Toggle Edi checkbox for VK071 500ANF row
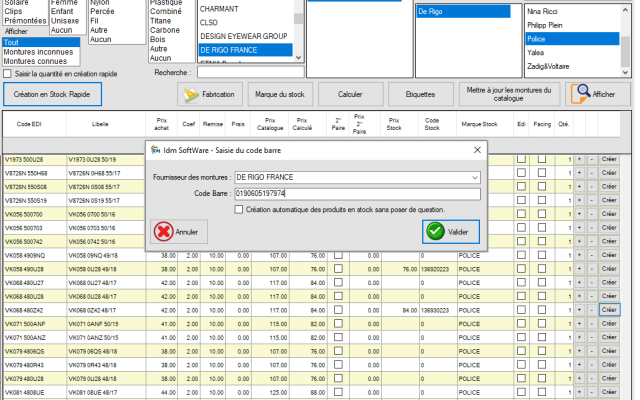The image size is (640, 400). tap(521, 323)
